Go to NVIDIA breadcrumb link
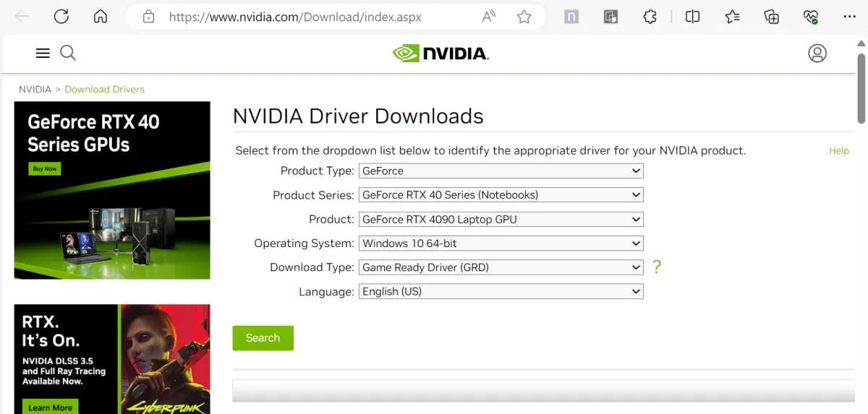Image resolution: width=868 pixels, height=414 pixels. pos(35,90)
